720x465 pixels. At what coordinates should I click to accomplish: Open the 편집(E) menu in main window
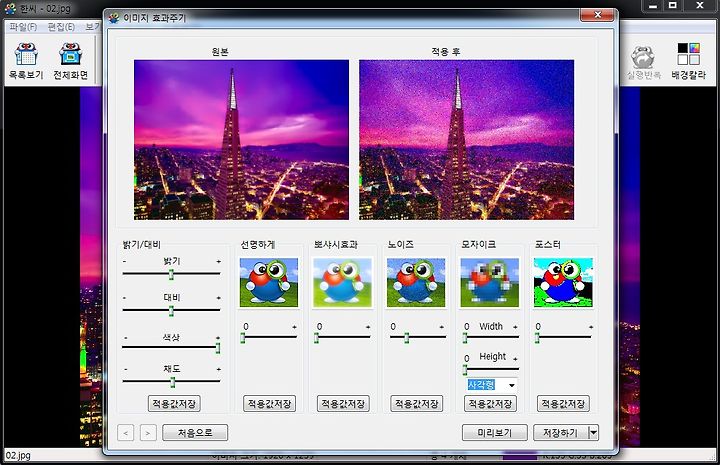click(61, 27)
